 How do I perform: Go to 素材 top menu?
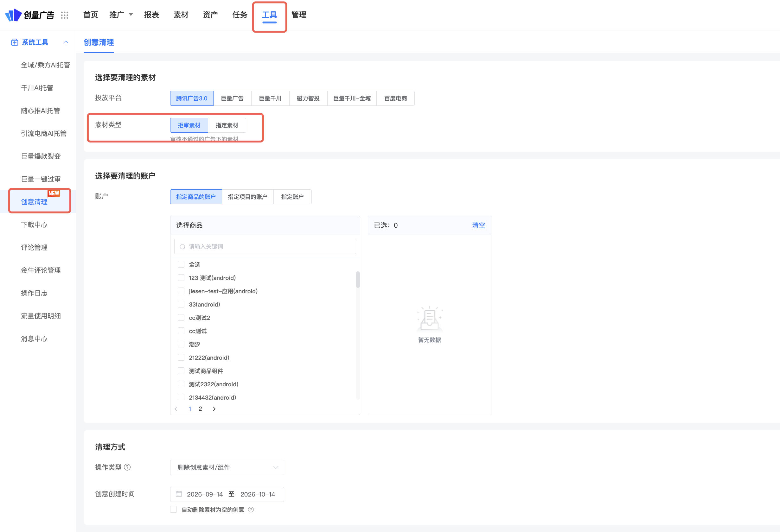tap(181, 15)
